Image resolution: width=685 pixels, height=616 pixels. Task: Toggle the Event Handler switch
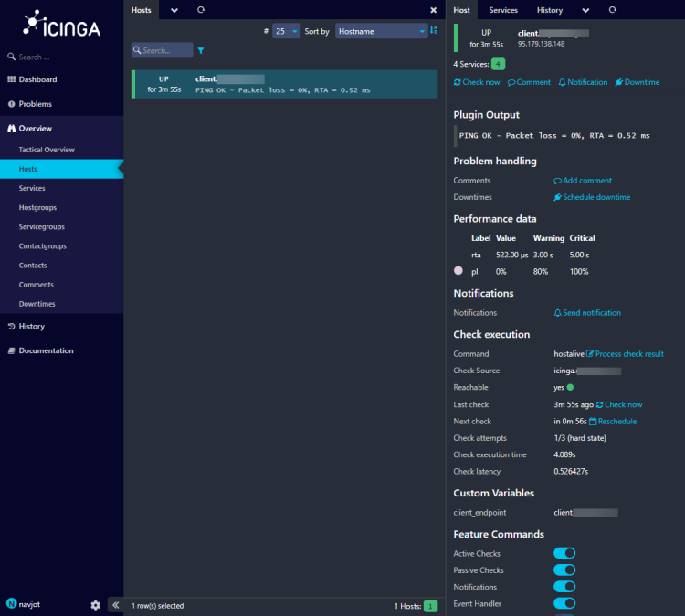click(x=564, y=603)
